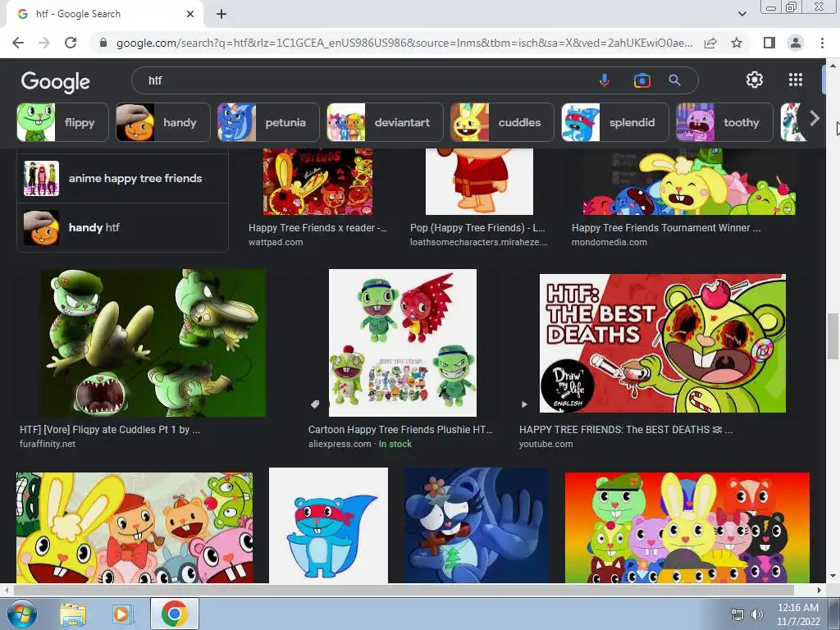Click the horizontal scrollbar right arrow
This screenshot has width=840, height=630.
(819, 590)
